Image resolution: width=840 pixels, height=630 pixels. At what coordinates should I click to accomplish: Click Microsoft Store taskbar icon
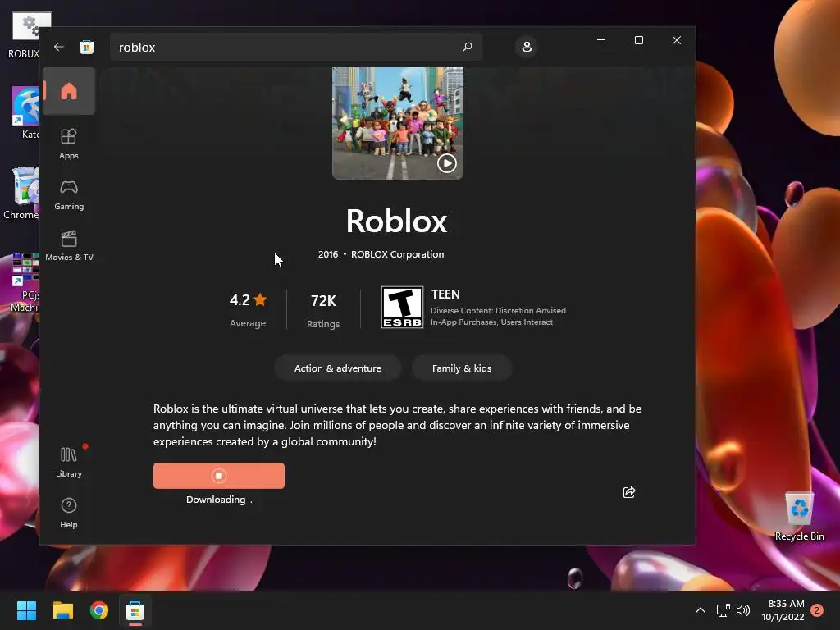coord(135,610)
